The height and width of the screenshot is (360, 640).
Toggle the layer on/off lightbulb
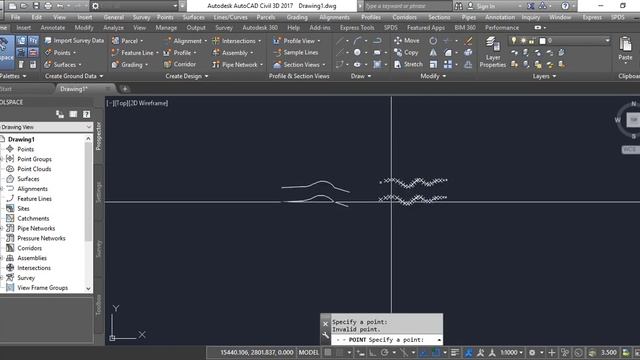(x=514, y=40)
